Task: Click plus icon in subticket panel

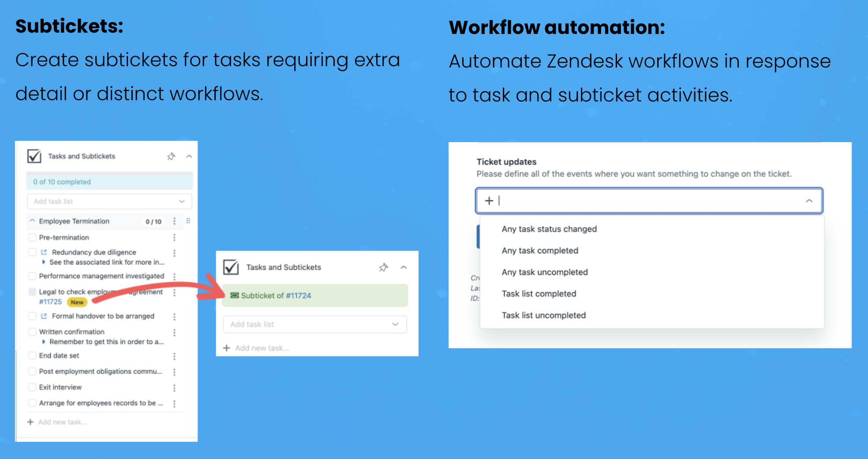Action: pyautogui.click(x=227, y=348)
